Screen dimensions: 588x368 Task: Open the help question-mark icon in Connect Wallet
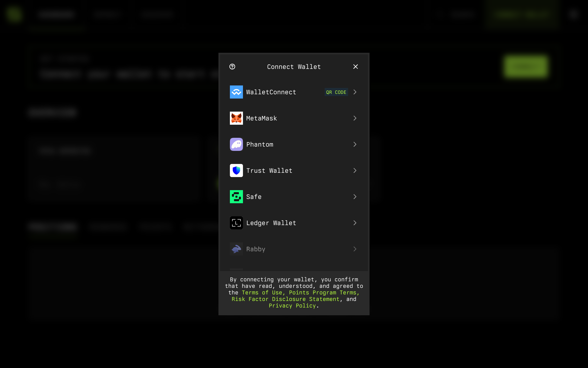pyautogui.click(x=232, y=67)
